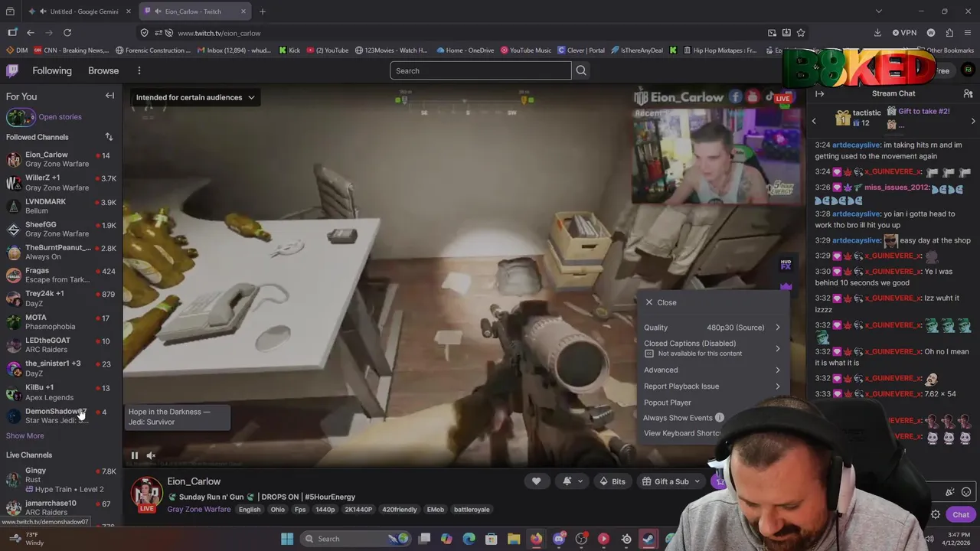Open the HUD FX extension overlay icon
The width and height of the screenshot is (980, 551).
click(x=786, y=265)
